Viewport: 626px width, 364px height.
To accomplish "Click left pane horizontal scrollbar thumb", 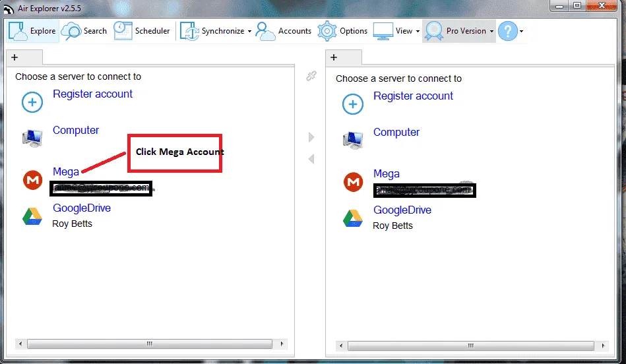I will pyautogui.click(x=150, y=344).
